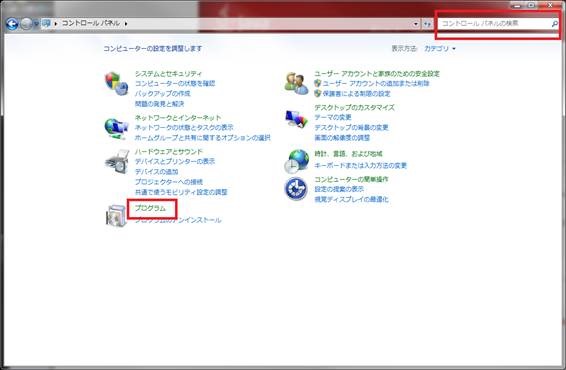The height and width of the screenshot is (370, 566).
Task: Open ホームグループと共有に関するオプションの選択 link
Action: click(x=203, y=138)
